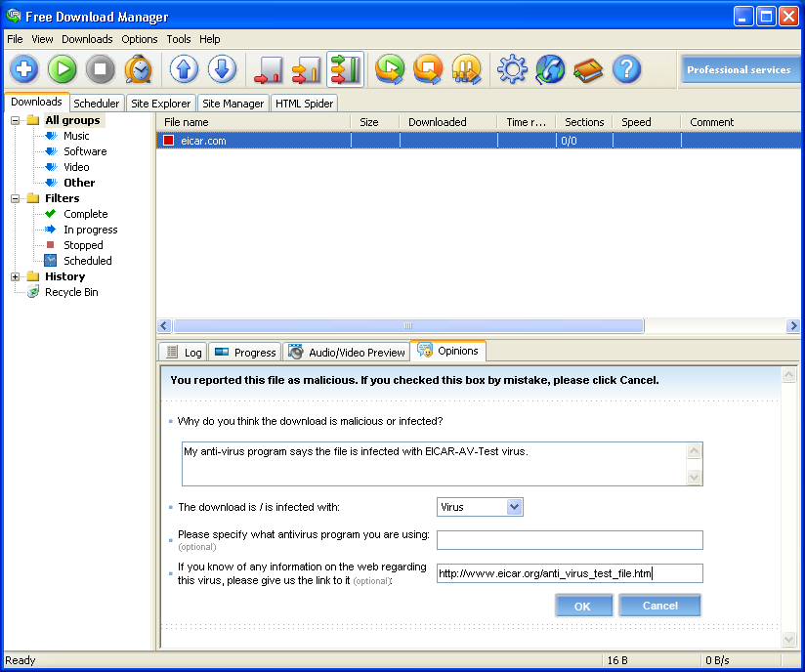Collapse the All groups tree node
Screen dimensions: 805x672
(16, 121)
